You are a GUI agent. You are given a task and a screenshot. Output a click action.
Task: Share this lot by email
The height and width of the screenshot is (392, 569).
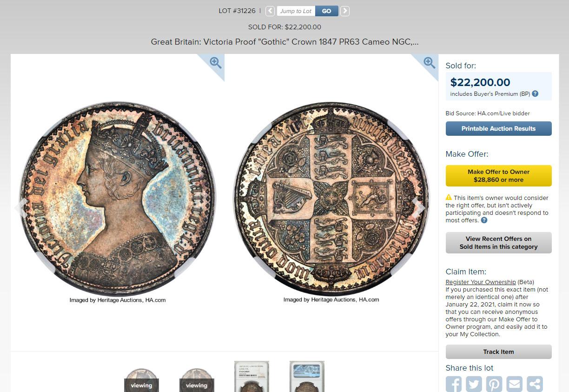(514, 384)
